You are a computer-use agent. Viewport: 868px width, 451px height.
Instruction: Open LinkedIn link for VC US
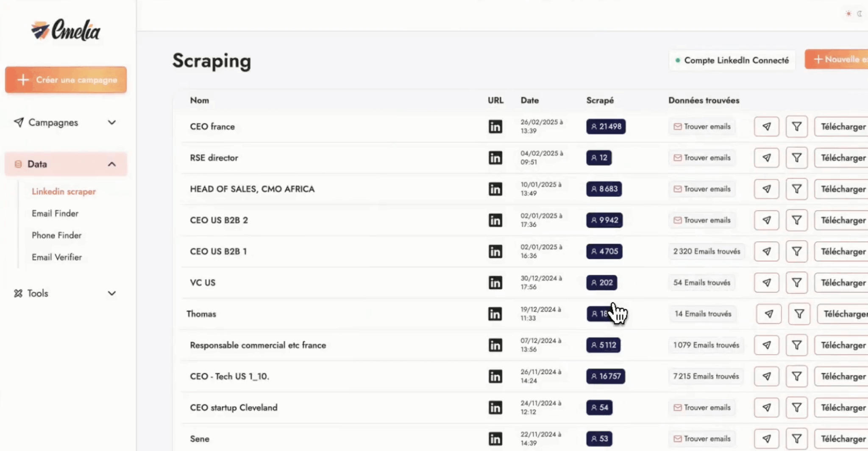click(495, 283)
